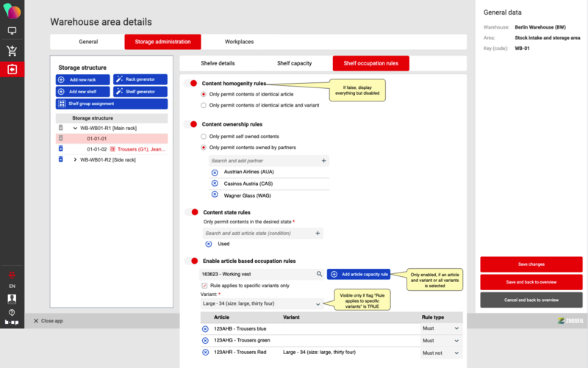Screen dimensions: 588x368
Task: Remove the Used article state
Action: pos(208,244)
